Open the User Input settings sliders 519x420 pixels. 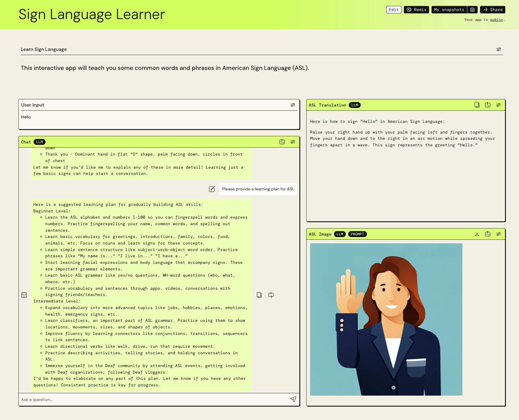pos(293,105)
